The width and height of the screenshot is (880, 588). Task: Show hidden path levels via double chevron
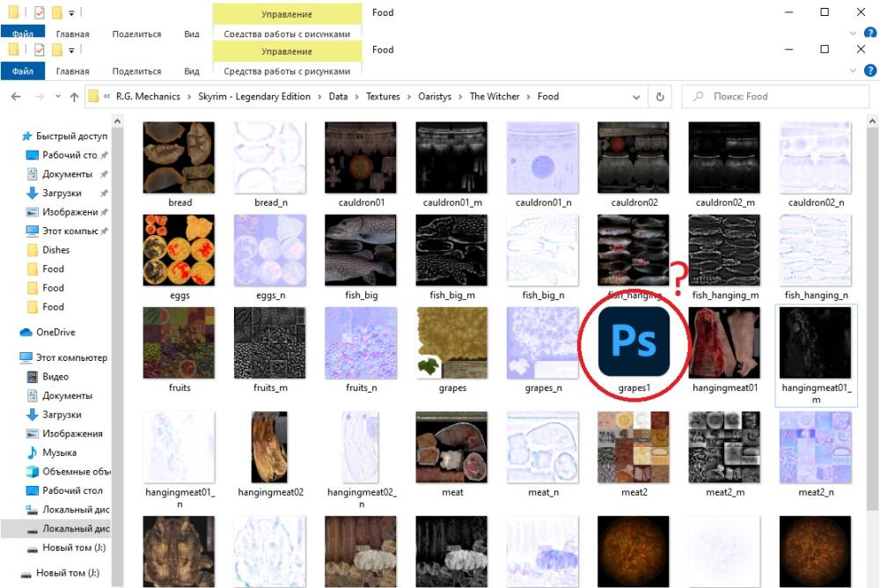[x=107, y=97]
